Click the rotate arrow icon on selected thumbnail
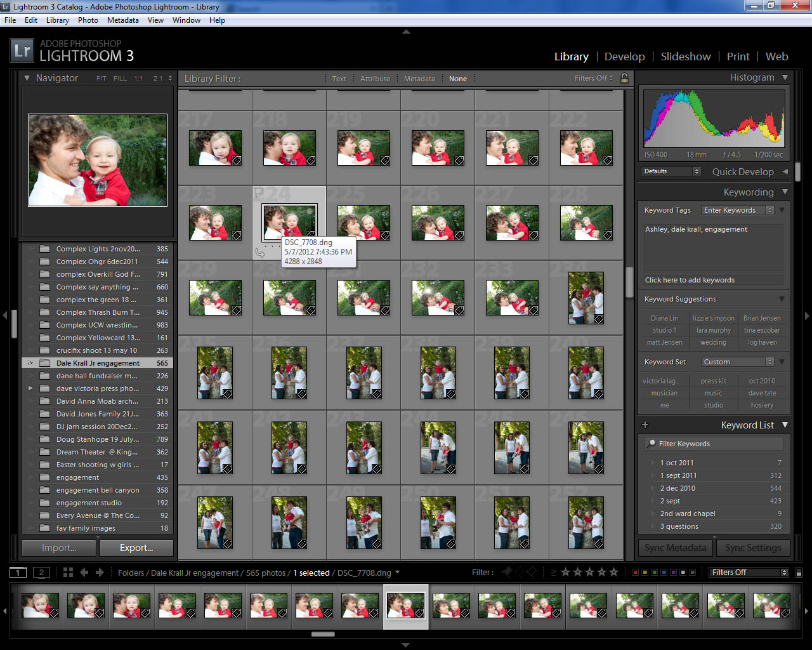 tap(259, 253)
